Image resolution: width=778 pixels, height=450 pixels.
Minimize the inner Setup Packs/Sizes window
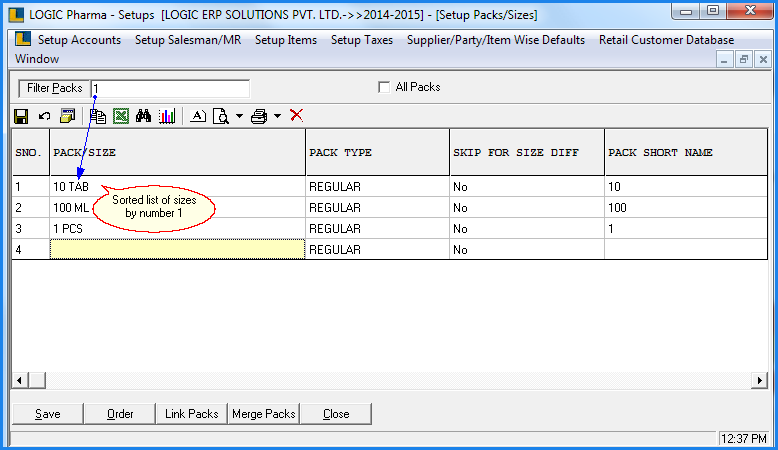point(724,60)
